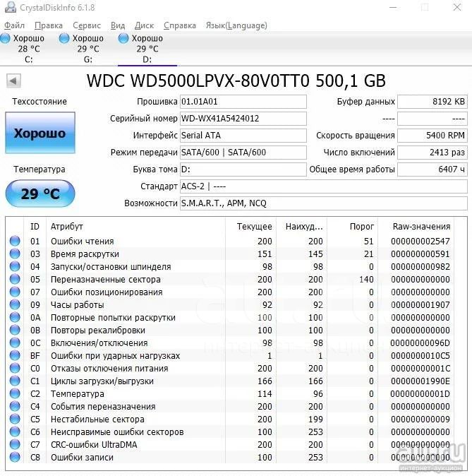The image size is (472, 476).
Task: Click the Текущее column header
Action: pyautogui.click(x=250, y=227)
